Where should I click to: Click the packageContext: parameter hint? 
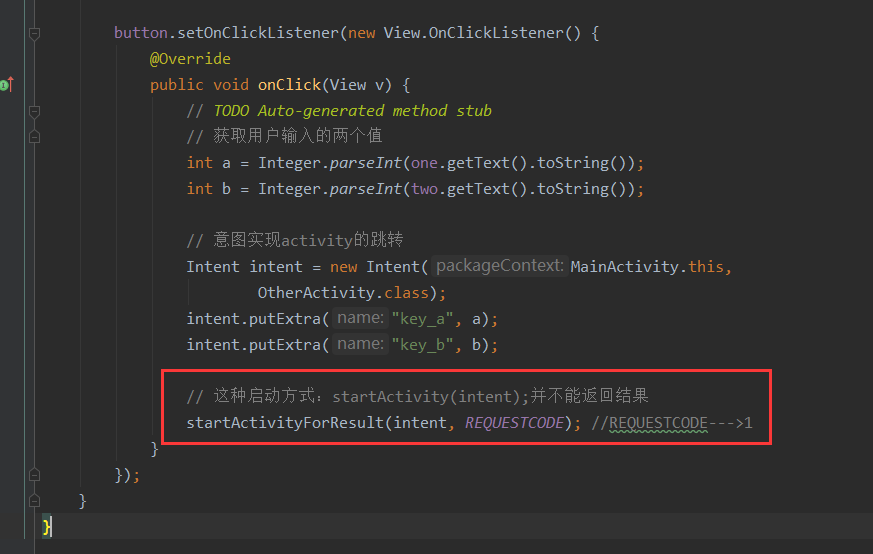point(499,266)
